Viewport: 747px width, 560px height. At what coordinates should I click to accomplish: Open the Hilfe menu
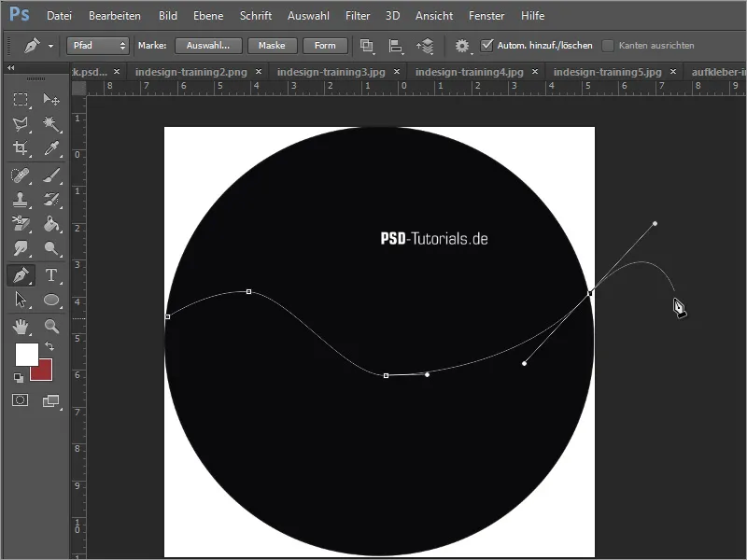click(532, 16)
